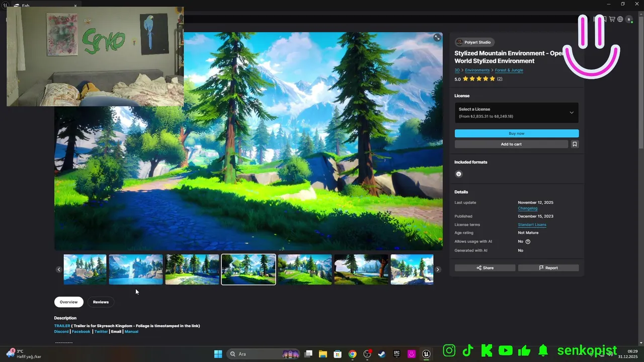Click the Polyart Studio publisher badge
This screenshot has width=644, height=362.
[x=475, y=42]
